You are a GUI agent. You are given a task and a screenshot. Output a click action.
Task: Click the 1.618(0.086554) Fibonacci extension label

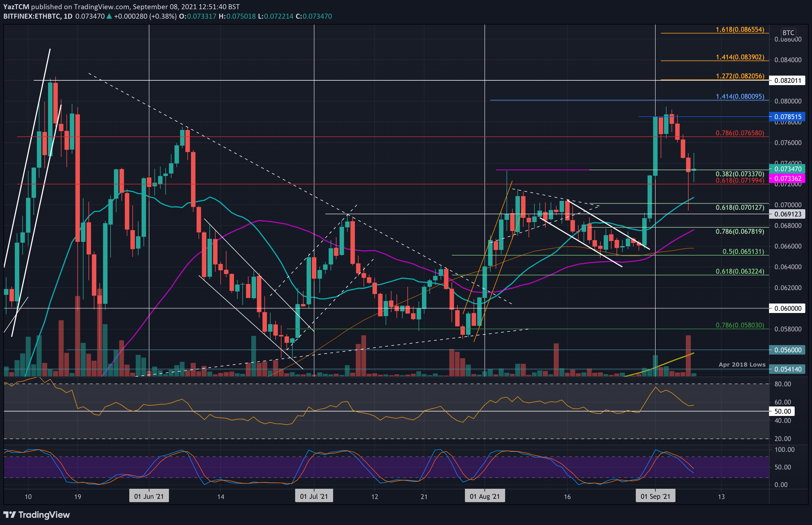point(740,30)
